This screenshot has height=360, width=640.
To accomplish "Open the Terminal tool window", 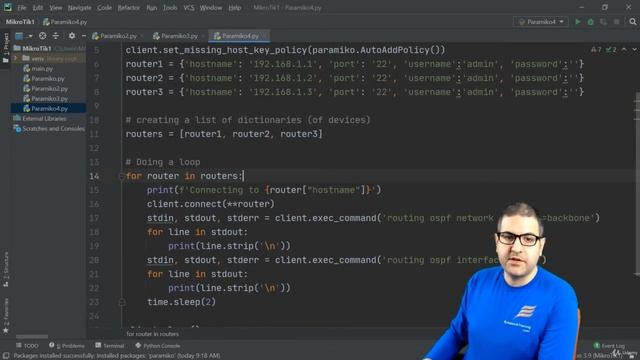I will (x=109, y=346).
